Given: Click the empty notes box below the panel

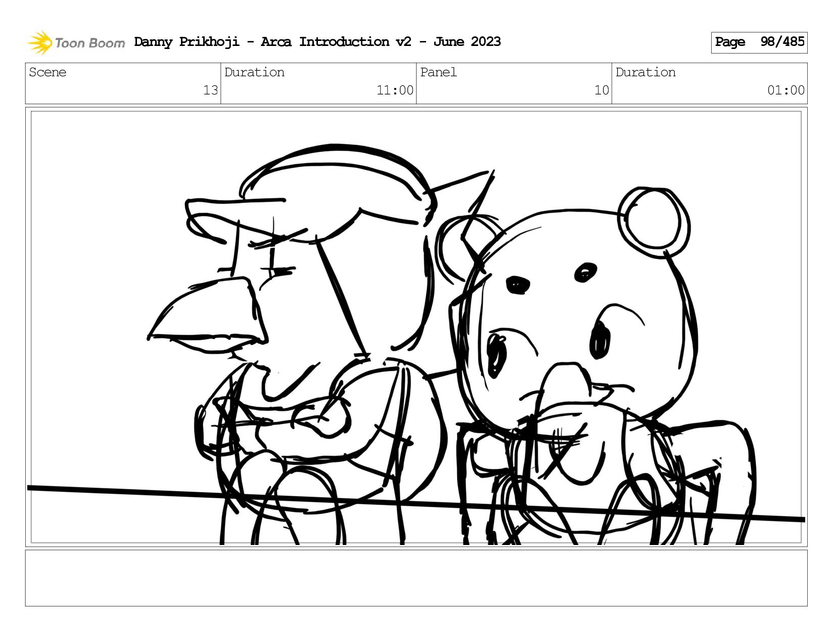Looking at the screenshot, I should (416, 578).
